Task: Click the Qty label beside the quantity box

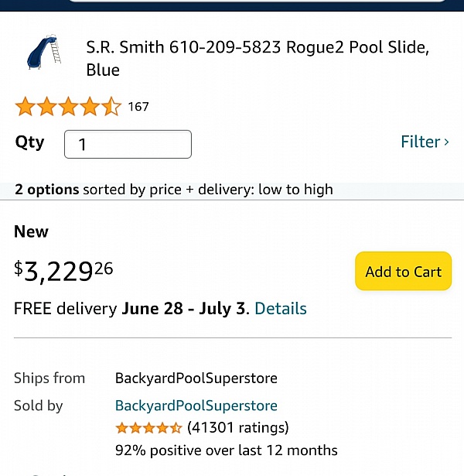Action: click(x=29, y=142)
